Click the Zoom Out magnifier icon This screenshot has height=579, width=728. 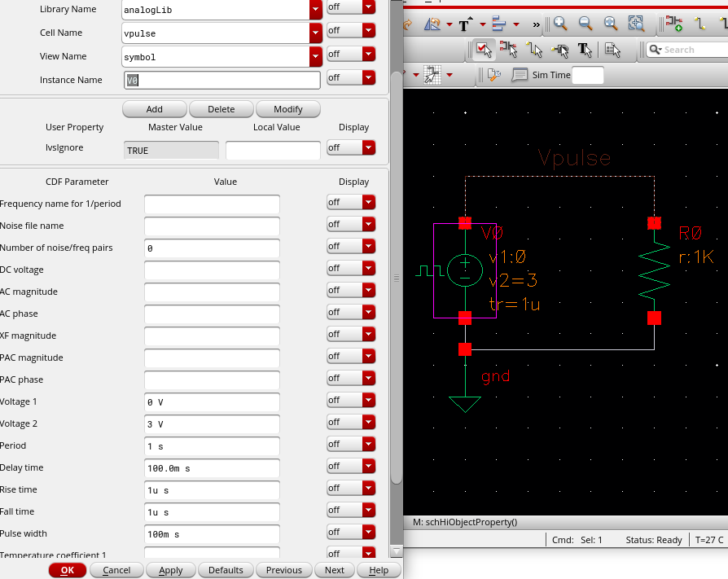[x=585, y=24]
